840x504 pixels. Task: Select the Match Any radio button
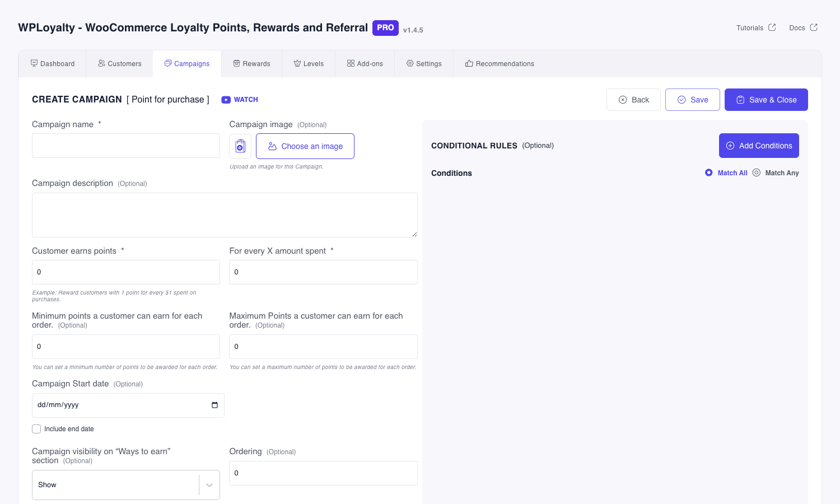pos(757,172)
